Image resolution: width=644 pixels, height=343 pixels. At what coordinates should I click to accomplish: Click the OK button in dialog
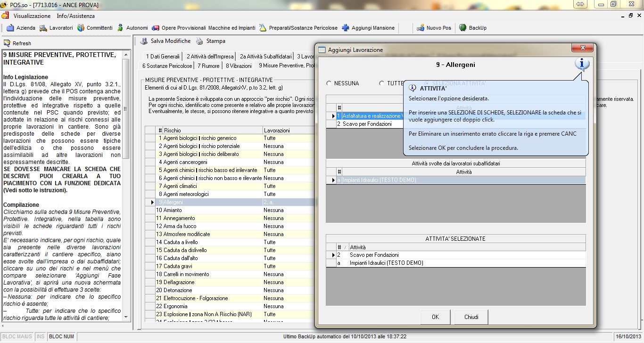click(x=435, y=317)
